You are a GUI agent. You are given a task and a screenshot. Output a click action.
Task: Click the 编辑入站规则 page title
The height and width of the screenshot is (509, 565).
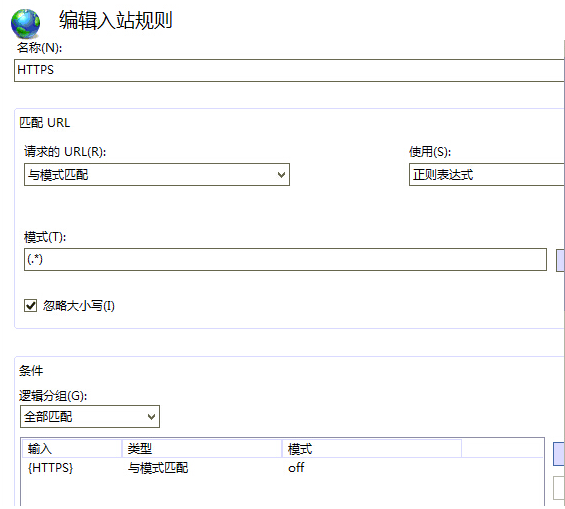point(116,20)
